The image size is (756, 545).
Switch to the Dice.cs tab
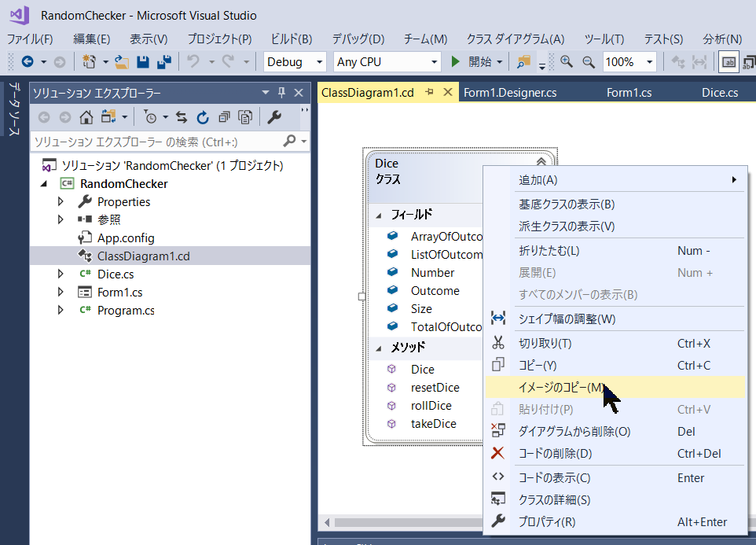[x=720, y=92]
